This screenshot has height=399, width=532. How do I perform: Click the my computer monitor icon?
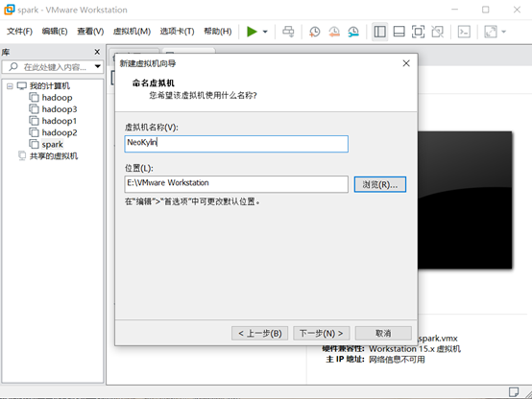click(x=22, y=85)
